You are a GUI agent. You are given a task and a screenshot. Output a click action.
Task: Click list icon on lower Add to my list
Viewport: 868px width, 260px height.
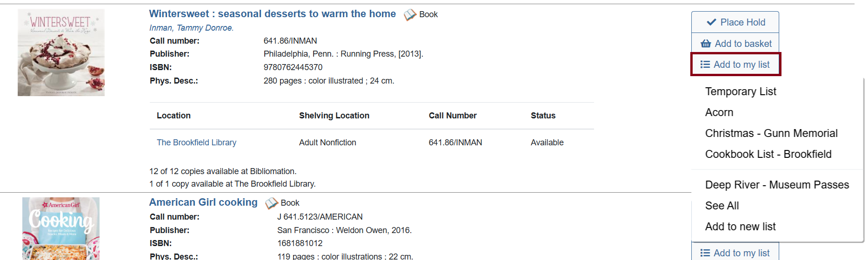(x=705, y=253)
